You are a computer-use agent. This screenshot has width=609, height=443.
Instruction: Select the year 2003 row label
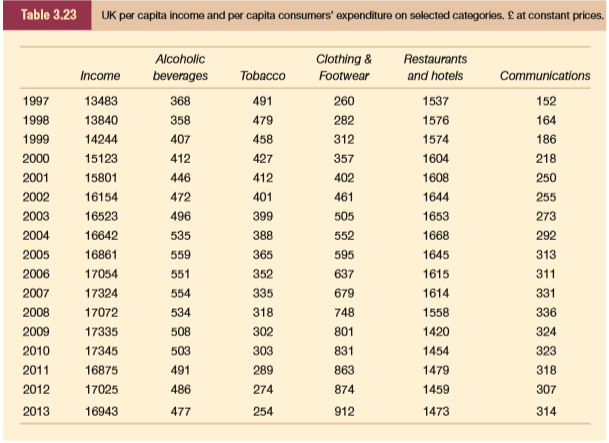click(x=36, y=216)
